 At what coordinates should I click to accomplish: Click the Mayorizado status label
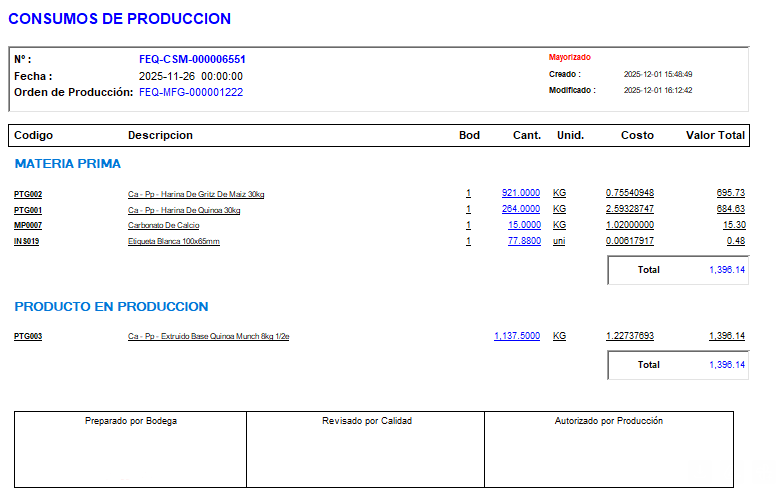pyautogui.click(x=570, y=57)
